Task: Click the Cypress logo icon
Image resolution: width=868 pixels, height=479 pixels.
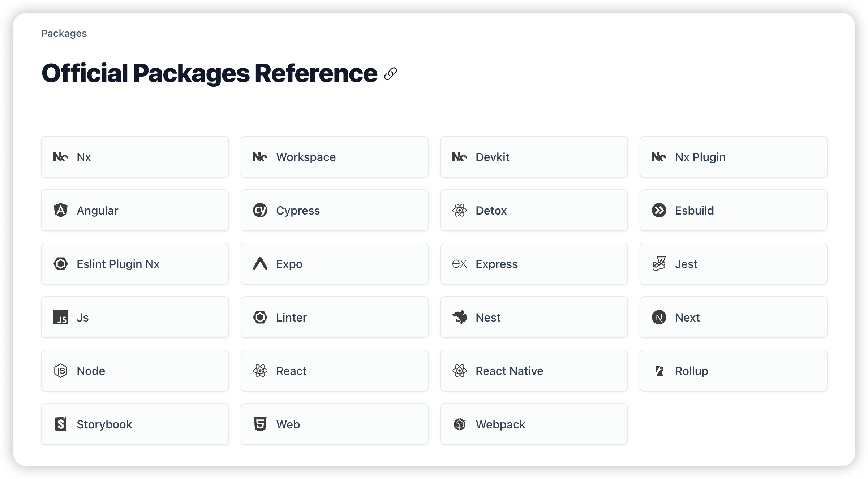Action: click(x=260, y=210)
